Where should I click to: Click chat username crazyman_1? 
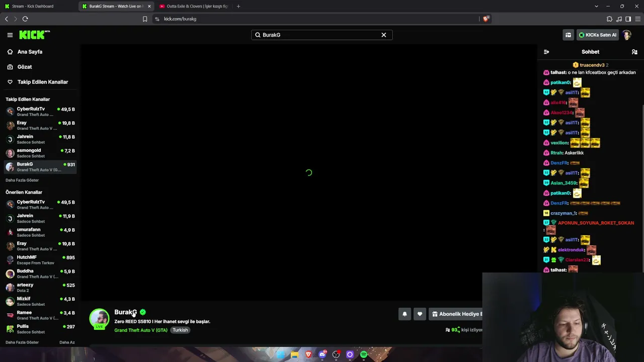point(563,213)
